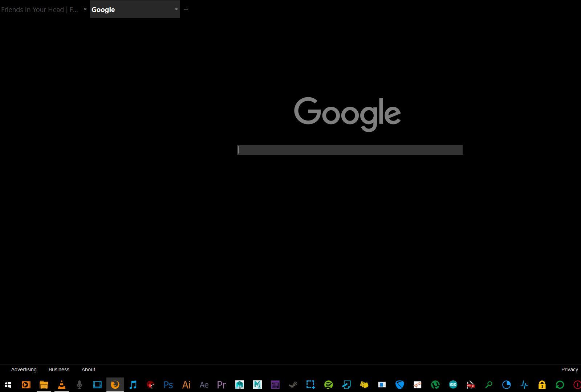The height and width of the screenshot is (392, 581).
Task: Open the blue music note app
Action: pos(133,385)
